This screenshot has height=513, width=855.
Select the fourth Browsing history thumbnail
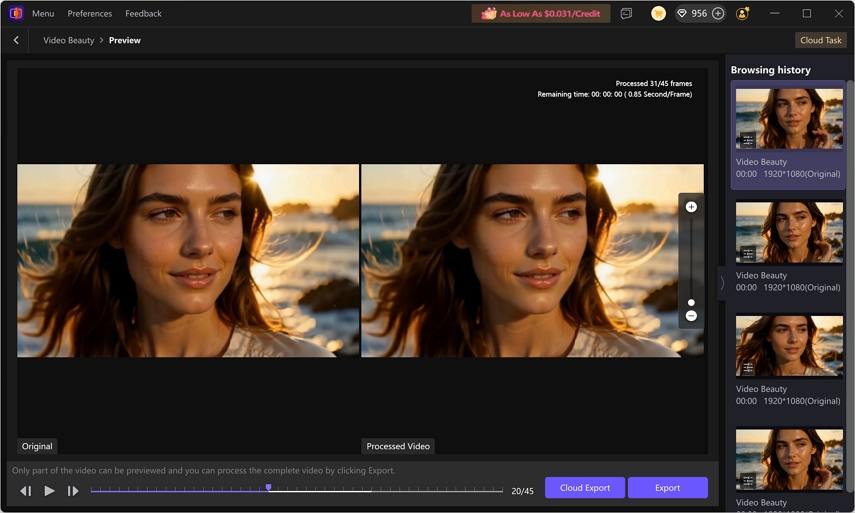[789, 459]
